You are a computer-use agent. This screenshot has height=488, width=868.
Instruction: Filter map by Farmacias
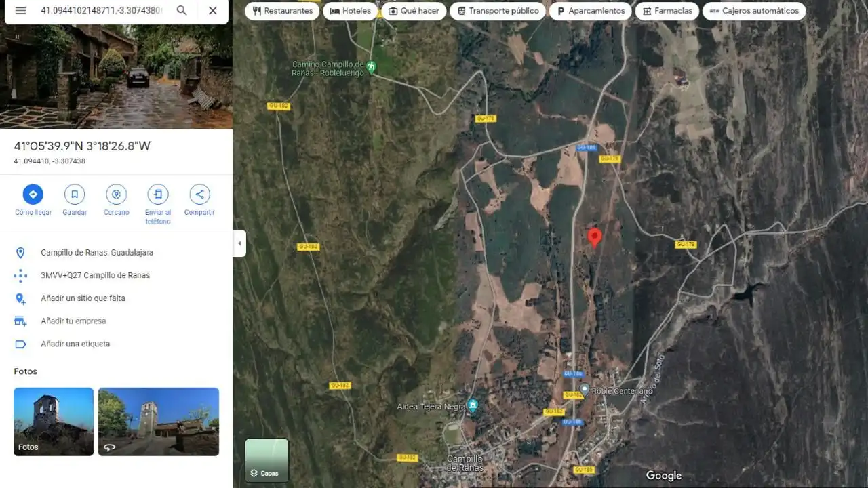point(667,11)
